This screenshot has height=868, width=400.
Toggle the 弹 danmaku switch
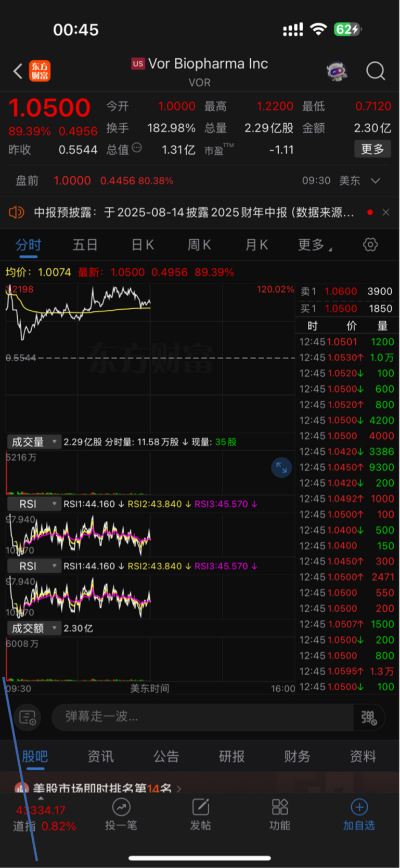pyautogui.click(x=369, y=718)
